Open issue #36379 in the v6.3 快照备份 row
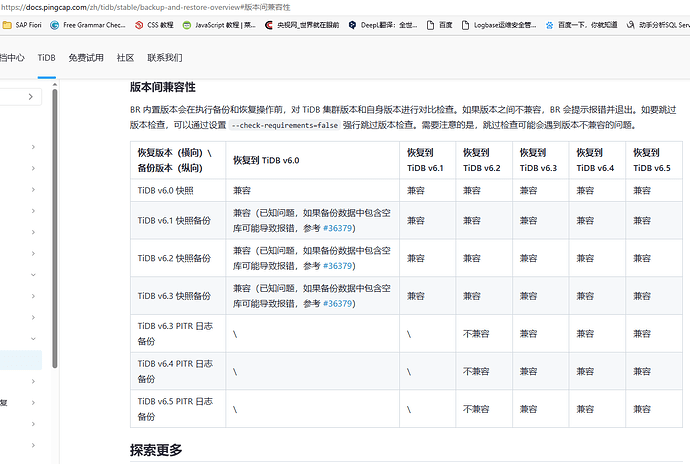The height and width of the screenshot is (464, 690). 338,303
